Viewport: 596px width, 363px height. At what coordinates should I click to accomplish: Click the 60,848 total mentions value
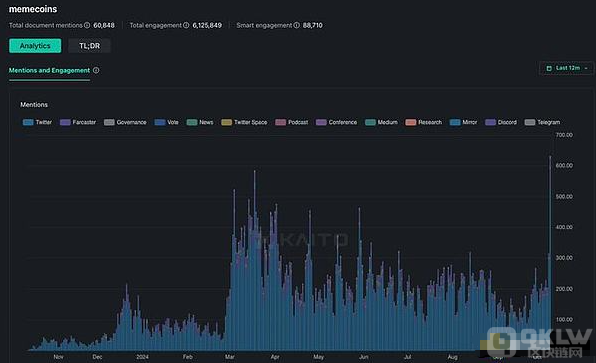[x=104, y=25]
